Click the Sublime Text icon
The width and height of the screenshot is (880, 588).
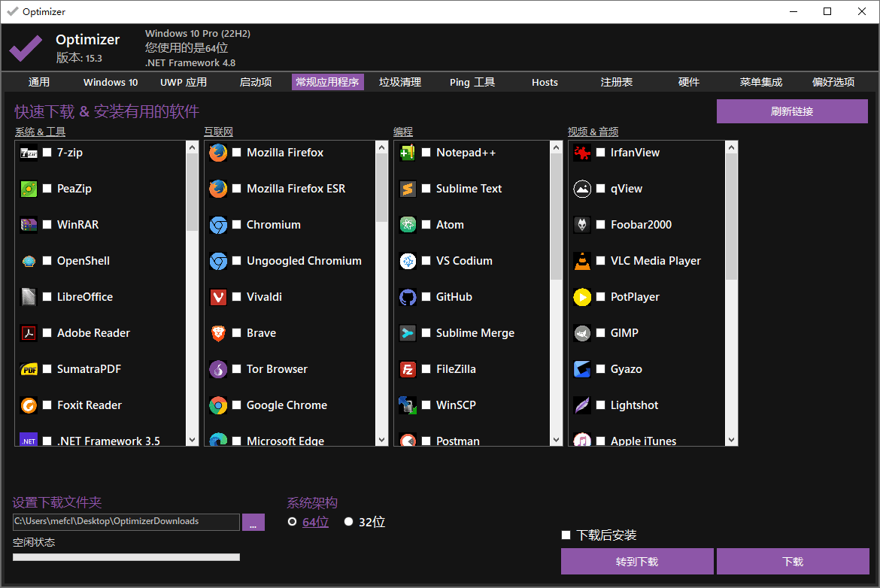click(x=408, y=189)
